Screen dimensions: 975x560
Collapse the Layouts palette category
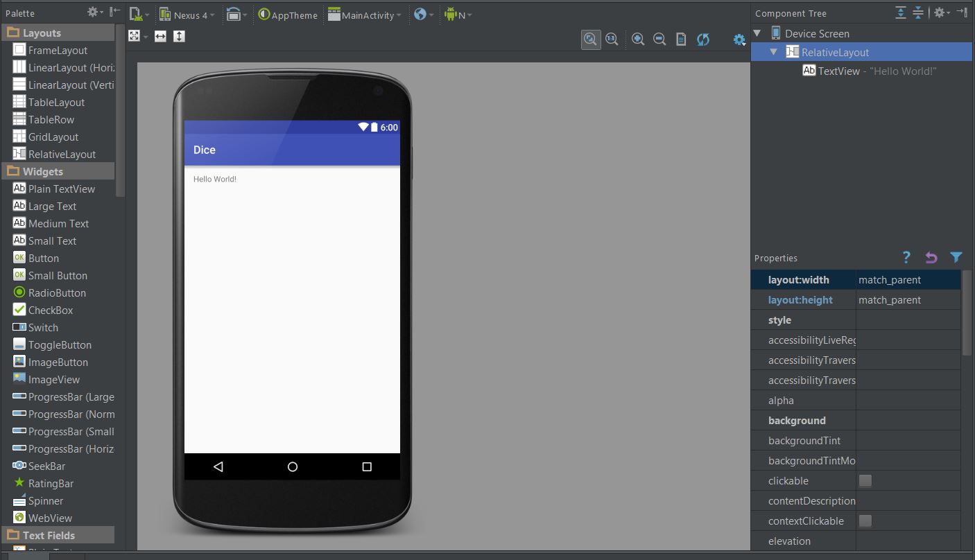[58, 33]
